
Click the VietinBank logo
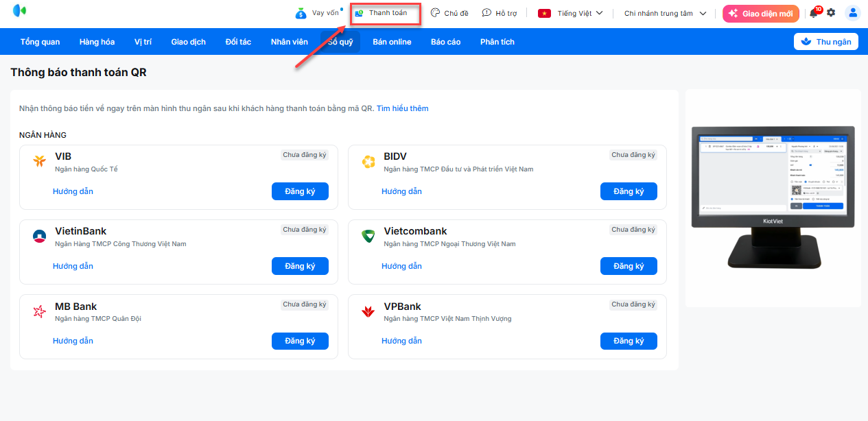pyautogui.click(x=39, y=237)
